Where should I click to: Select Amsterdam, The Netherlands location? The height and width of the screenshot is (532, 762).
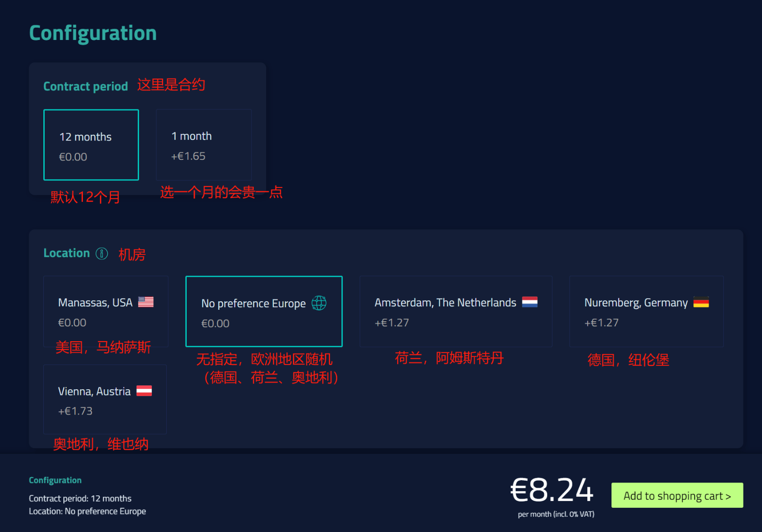[456, 312]
